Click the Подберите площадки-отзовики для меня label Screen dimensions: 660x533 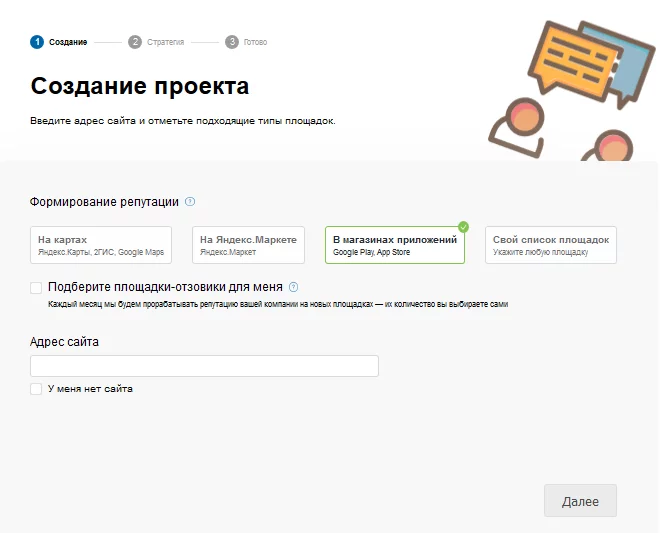pyautogui.click(x=165, y=287)
